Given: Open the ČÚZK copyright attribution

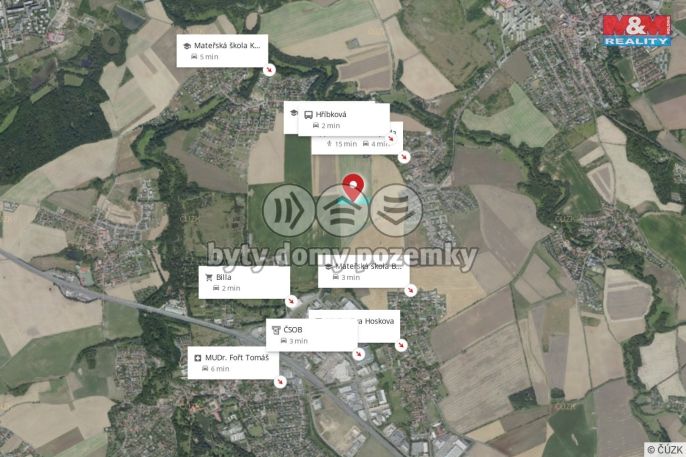Looking at the screenshot, I should 665,449.
